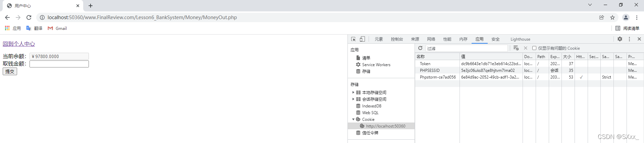
Task: Open the 应用 apps bookmark
Action: click(x=13, y=28)
